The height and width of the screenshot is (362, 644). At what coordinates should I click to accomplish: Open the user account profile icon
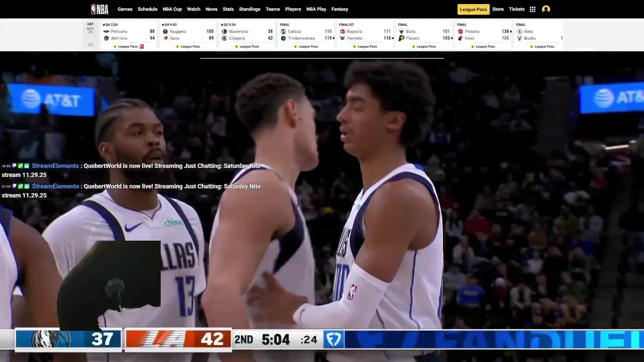point(546,9)
